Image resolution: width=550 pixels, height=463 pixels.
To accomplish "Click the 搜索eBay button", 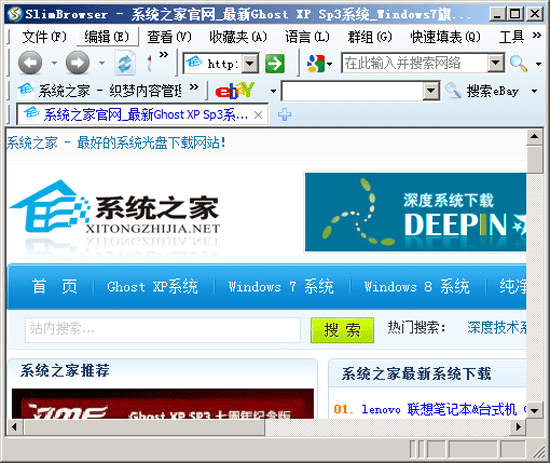I will click(492, 91).
